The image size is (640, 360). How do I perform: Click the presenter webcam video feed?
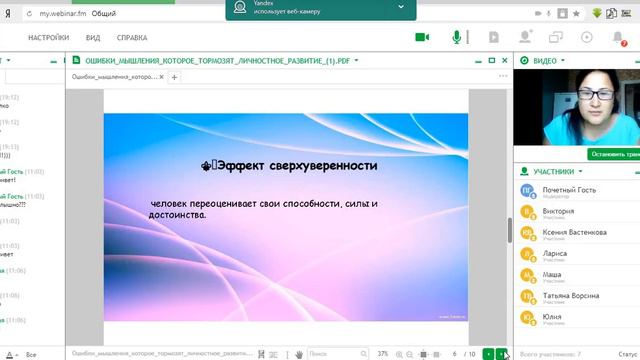(577, 107)
